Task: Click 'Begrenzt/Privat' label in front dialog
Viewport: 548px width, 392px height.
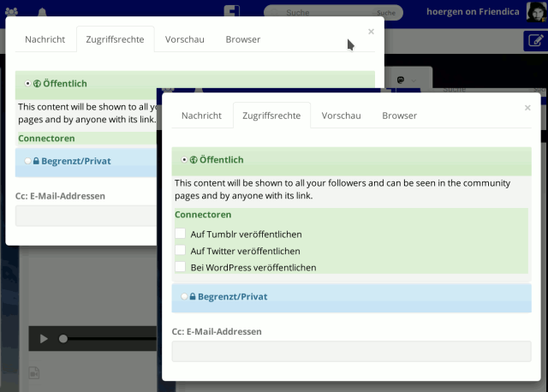Action: coord(233,297)
